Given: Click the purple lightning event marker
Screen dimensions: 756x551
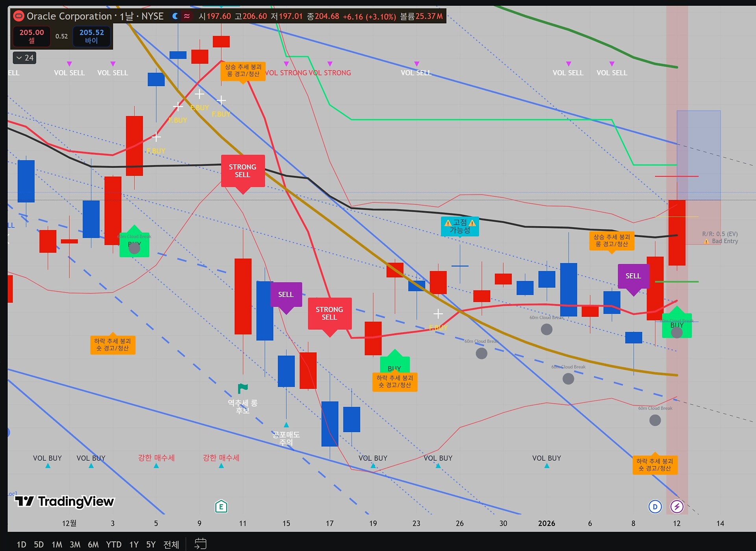Looking at the screenshot, I should pyautogui.click(x=677, y=507).
